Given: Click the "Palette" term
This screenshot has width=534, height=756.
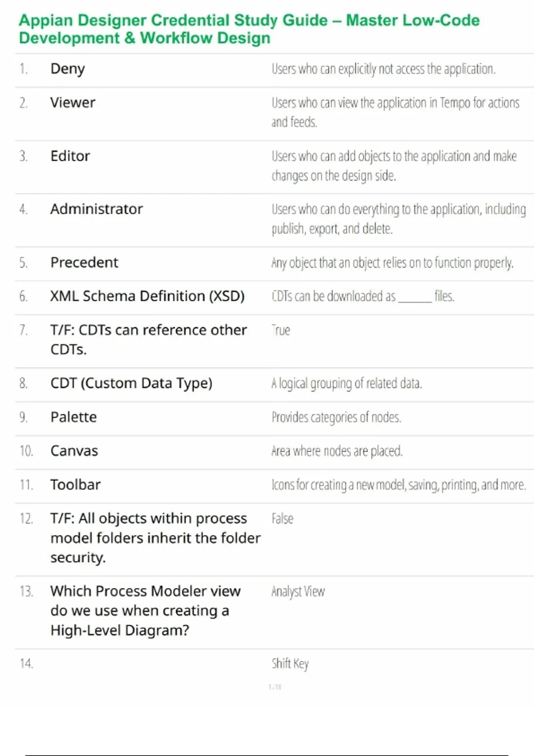Looking at the screenshot, I should [73, 417].
